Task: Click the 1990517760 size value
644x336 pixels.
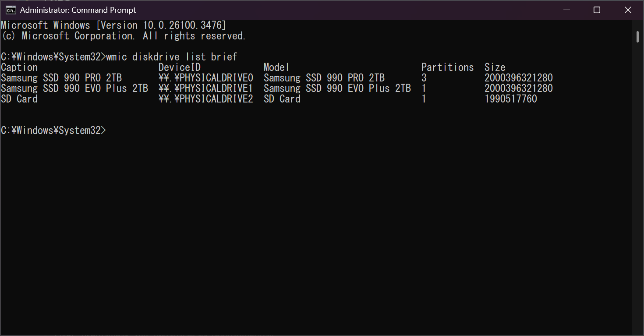Action: [511, 99]
